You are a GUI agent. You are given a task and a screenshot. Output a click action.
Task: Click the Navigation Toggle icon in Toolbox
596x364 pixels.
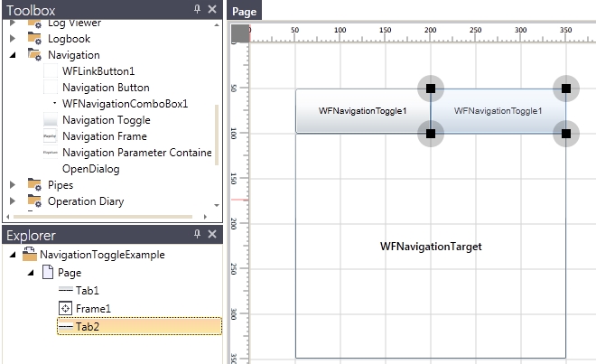pos(50,120)
